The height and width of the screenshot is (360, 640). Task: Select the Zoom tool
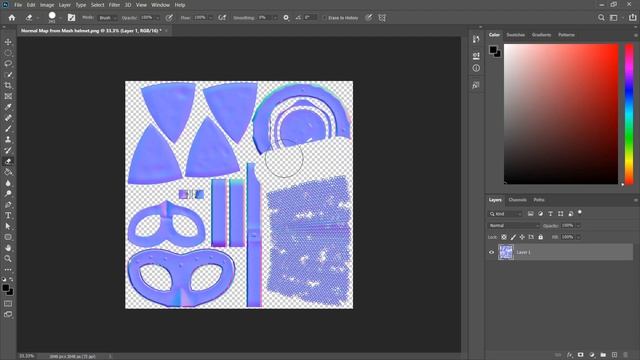pos(8,258)
